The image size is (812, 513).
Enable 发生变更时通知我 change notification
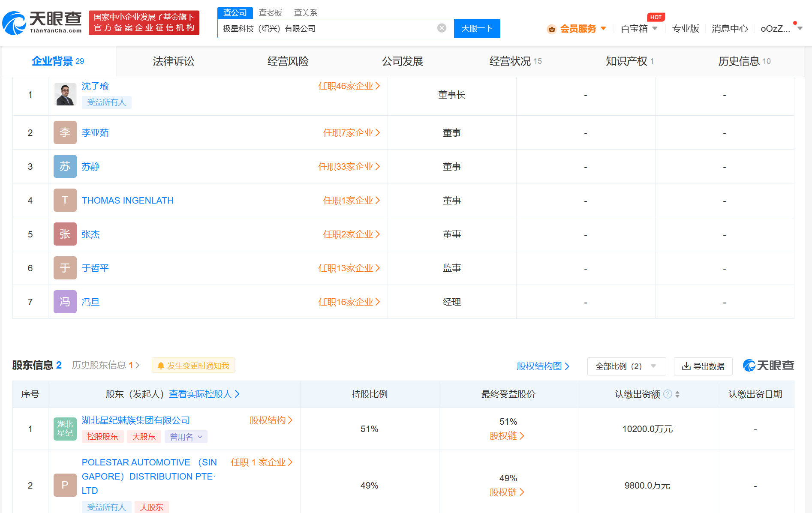pos(193,366)
